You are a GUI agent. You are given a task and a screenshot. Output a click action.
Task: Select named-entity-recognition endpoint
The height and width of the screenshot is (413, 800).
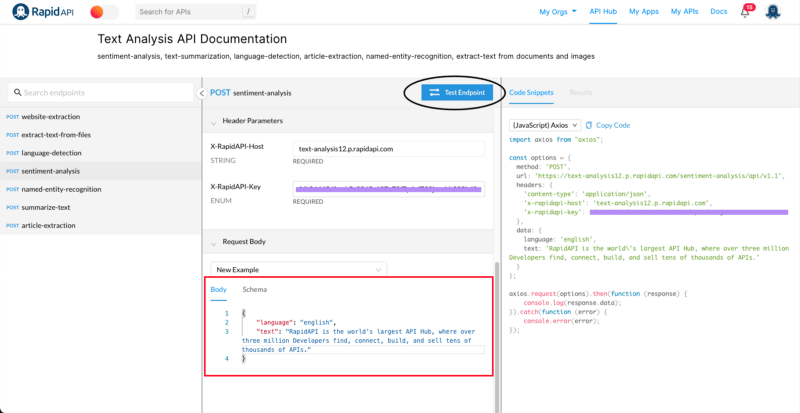pos(101,189)
